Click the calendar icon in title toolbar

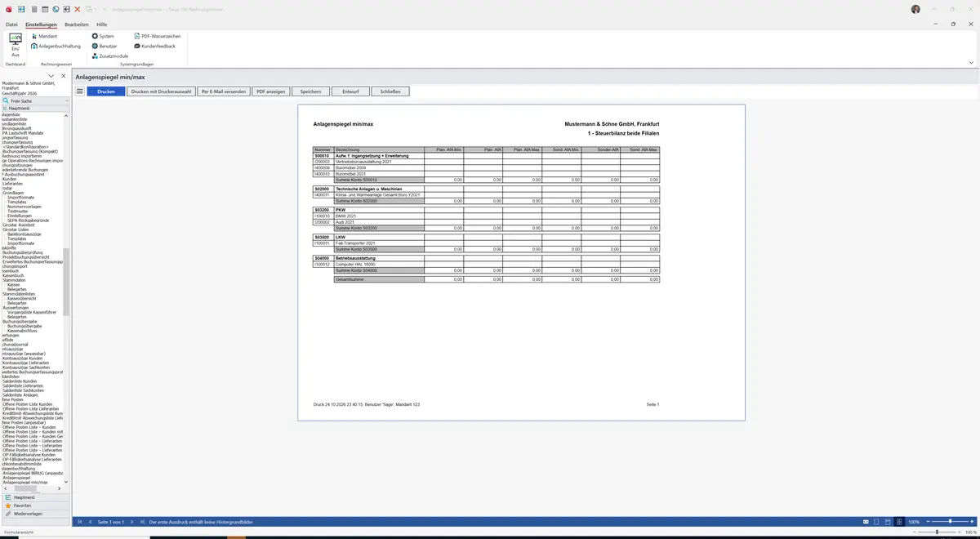tap(44, 9)
